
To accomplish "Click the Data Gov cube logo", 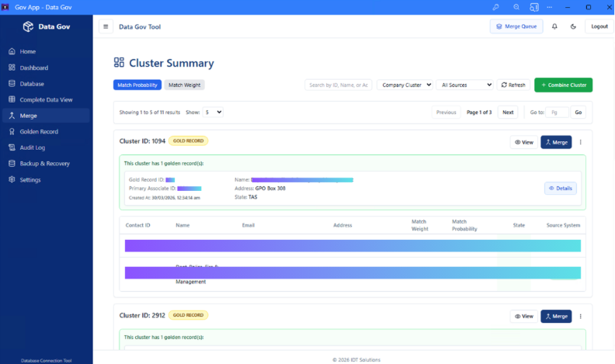I will click(28, 26).
